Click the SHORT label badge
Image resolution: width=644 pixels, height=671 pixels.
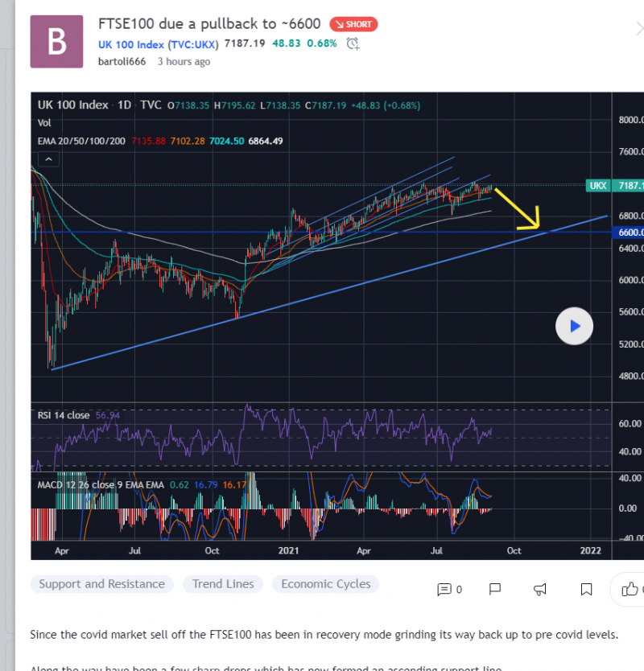click(353, 24)
